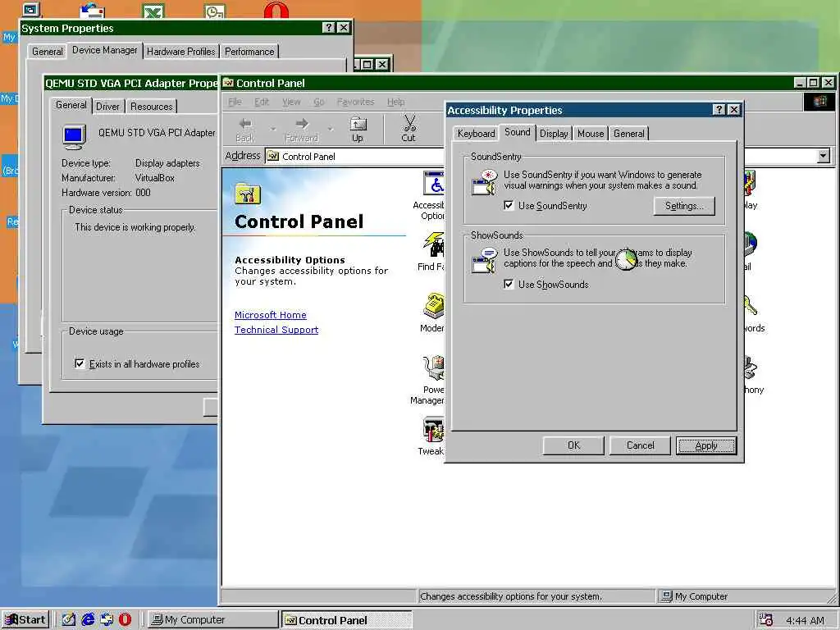The height and width of the screenshot is (630, 840).
Task: Click OK in Accessibility Properties
Action: click(573, 445)
